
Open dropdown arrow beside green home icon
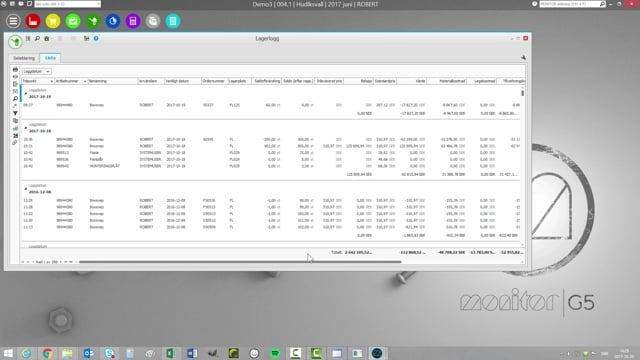[52, 39]
